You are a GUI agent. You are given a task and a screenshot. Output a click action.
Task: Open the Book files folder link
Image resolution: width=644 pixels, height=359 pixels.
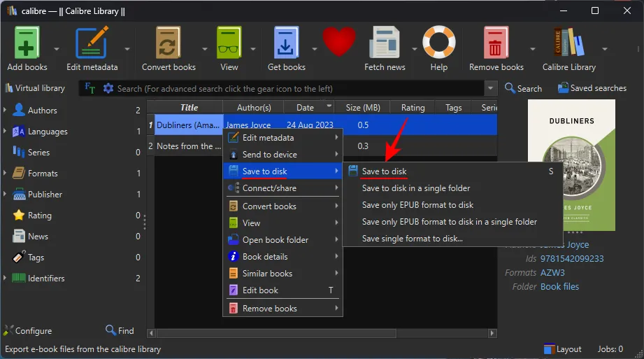[560, 287]
